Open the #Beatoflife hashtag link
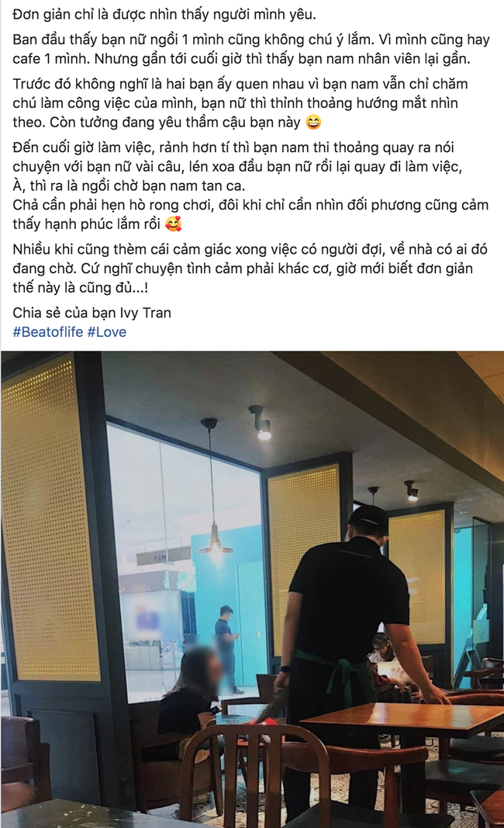The height and width of the screenshot is (828, 504). pyautogui.click(x=48, y=332)
